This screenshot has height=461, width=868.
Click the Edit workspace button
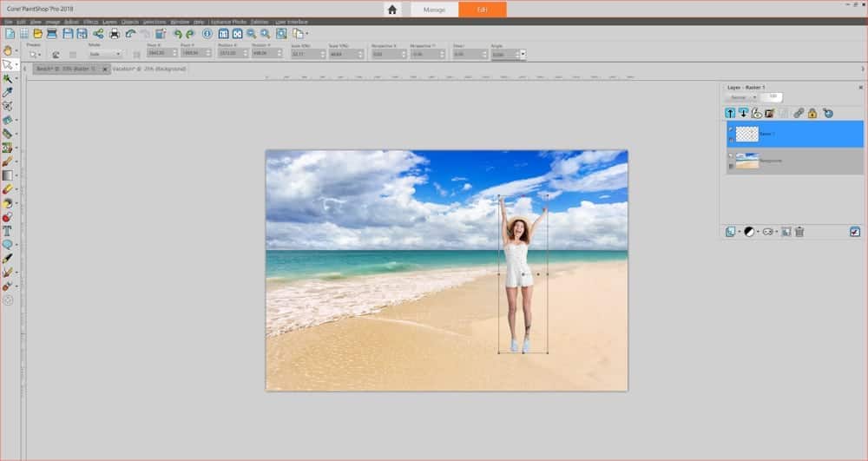482,10
